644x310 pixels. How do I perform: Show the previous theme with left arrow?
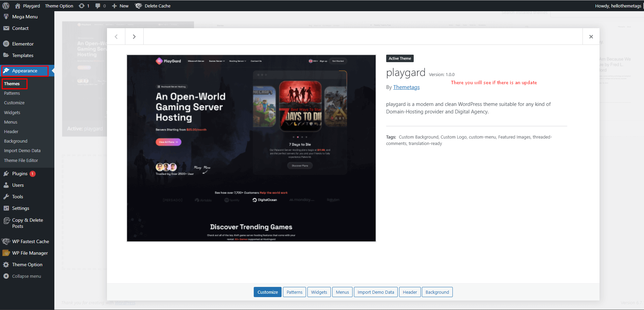(116, 37)
